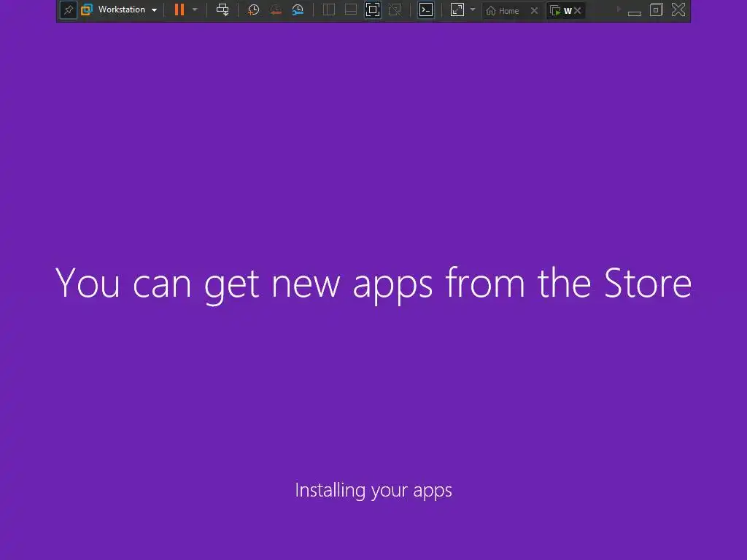Pause the virtual machine with the orange button

pyautogui.click(x=179, y=9)
